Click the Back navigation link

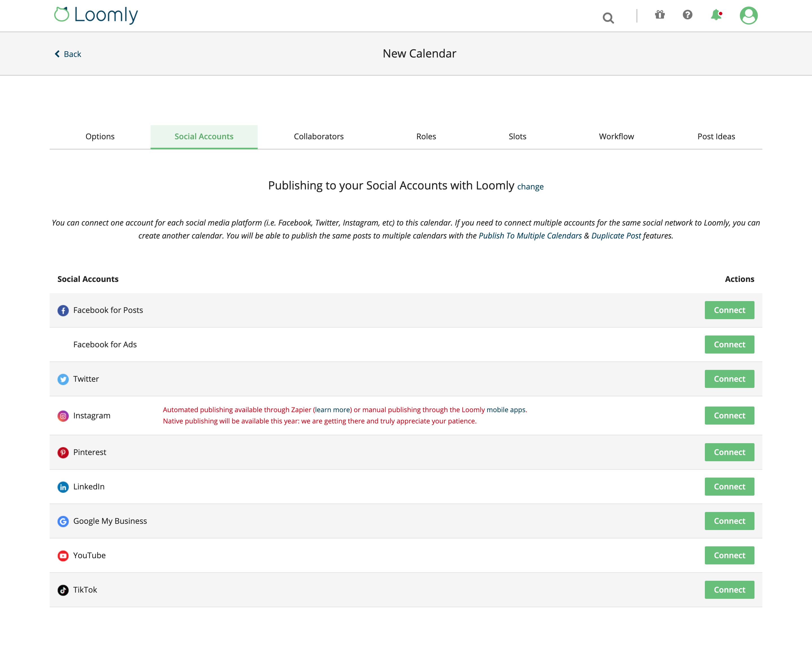(68, 54)
